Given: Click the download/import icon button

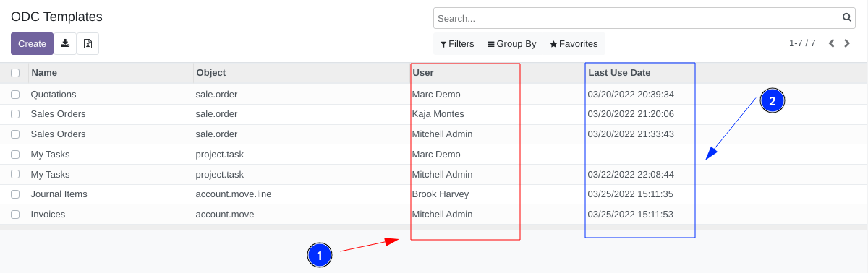Looking at the screenshot, I should tap(65, 43).
